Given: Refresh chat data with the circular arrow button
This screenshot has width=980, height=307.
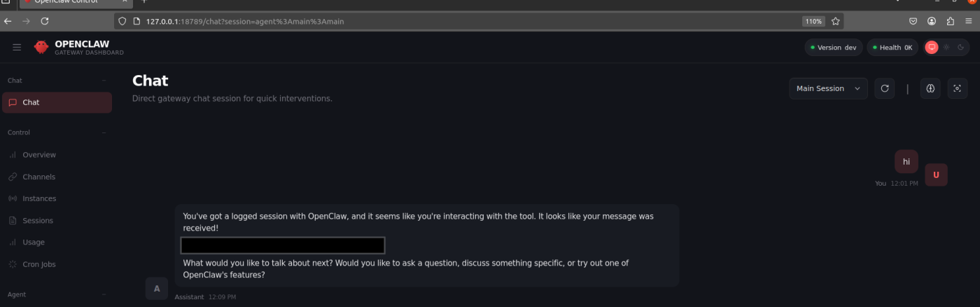Looking at the screenshot, I should tap(885, 88).
